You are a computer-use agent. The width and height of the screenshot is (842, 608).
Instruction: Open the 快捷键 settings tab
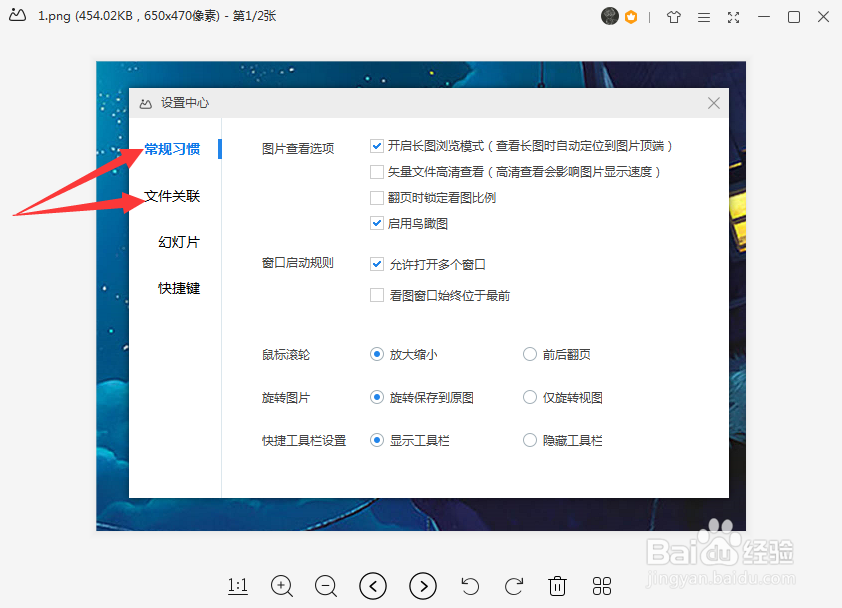click(179, 288)
